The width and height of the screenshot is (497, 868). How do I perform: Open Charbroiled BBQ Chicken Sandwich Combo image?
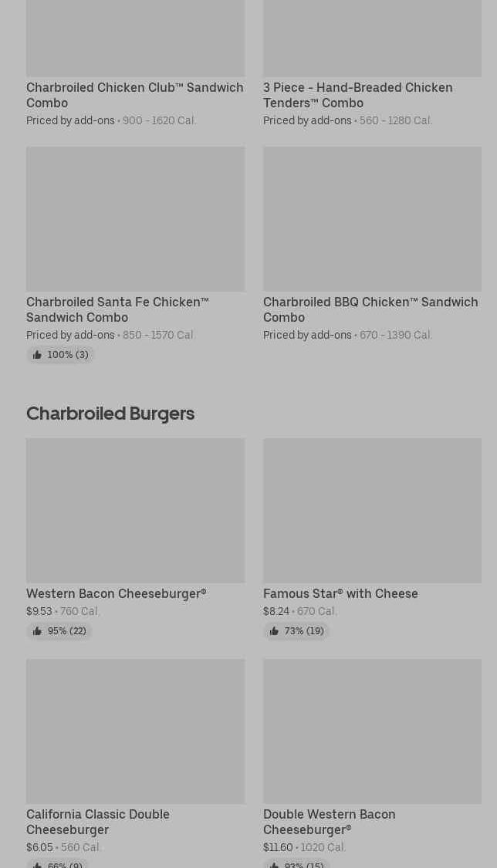pyautogui.click(x=373, y=218)
